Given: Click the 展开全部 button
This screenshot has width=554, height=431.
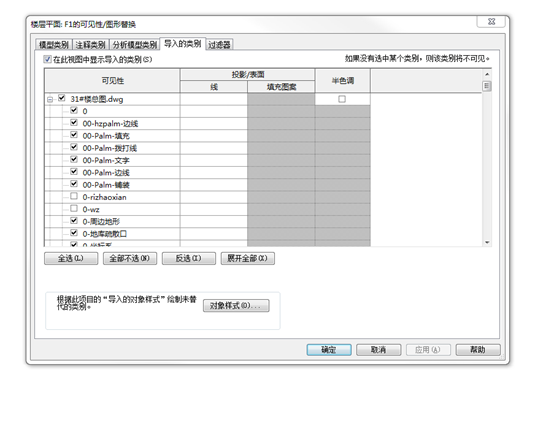Looking at the screenshot, I should [248, 258].
